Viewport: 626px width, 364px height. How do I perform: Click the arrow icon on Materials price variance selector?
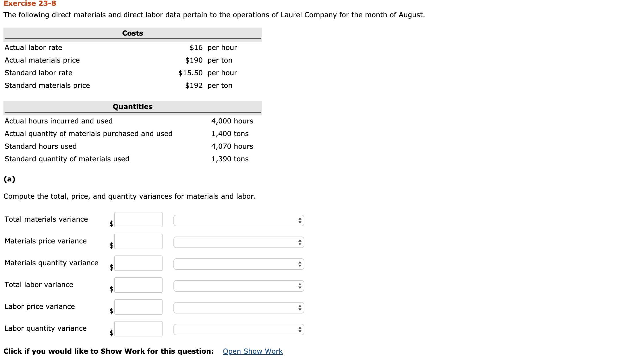point(299,243)
